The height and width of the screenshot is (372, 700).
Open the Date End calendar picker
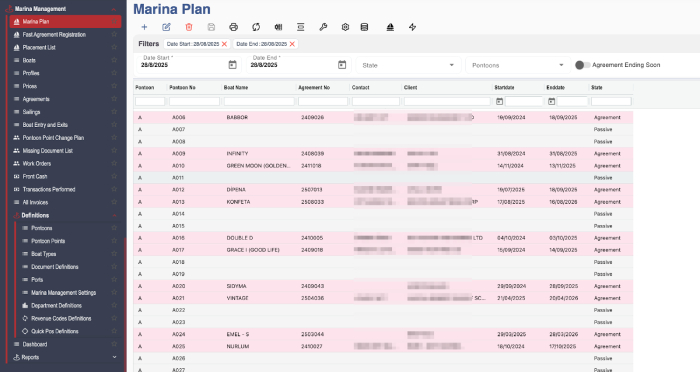tap(342, 65)
